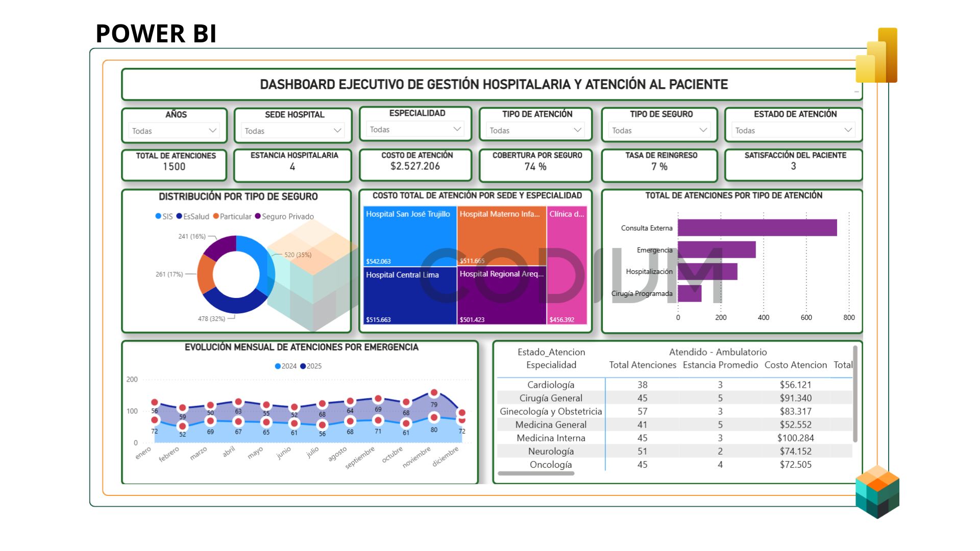Click the table's vertical scrollbar
The image size is (980, 551).
tap(855, 394)
